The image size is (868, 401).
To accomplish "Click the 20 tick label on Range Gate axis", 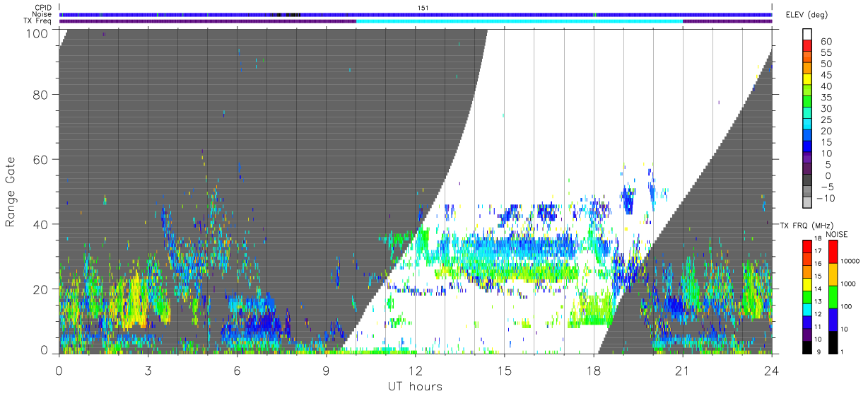I will (x=41, y=289).
